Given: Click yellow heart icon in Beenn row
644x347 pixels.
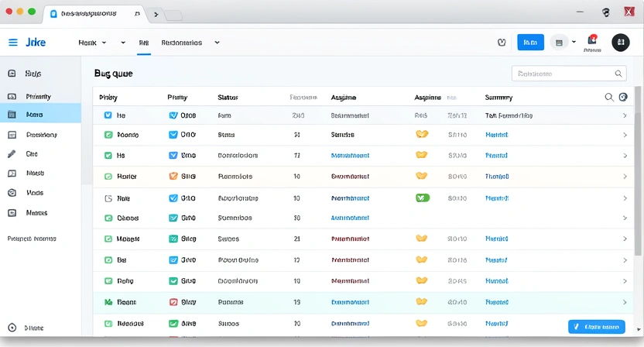Looking at the screenshot, I should pos(422,301).
